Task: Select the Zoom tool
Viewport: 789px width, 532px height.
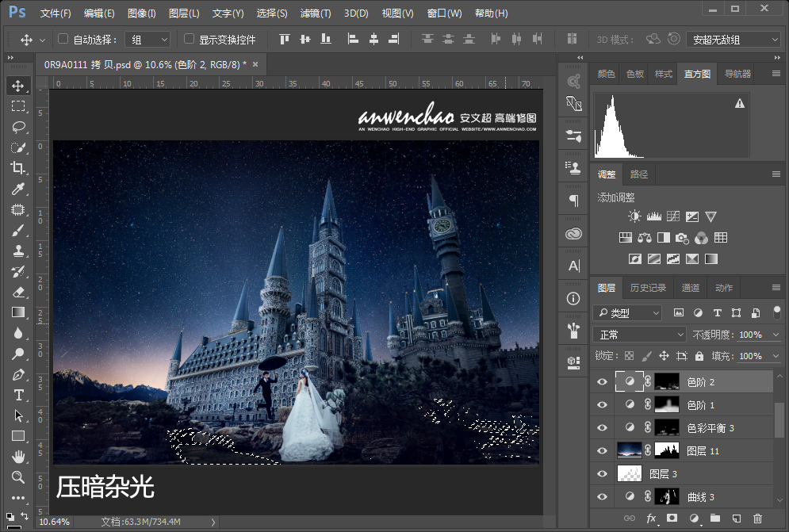Action: 18,477
